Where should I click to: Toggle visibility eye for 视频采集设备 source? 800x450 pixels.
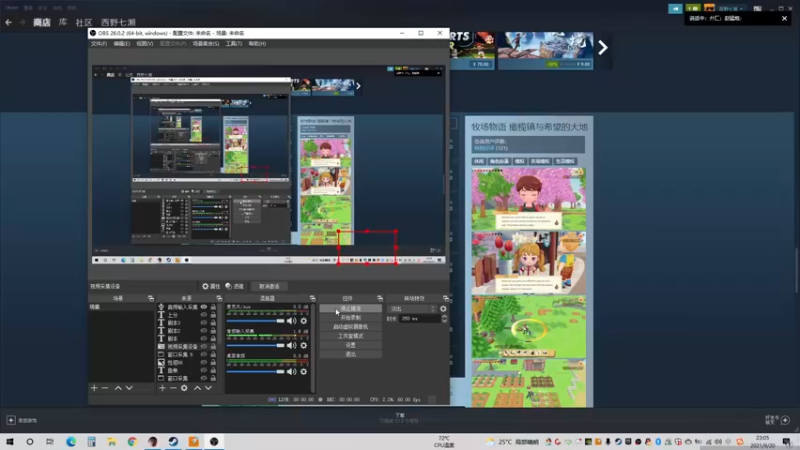(204, 346)
